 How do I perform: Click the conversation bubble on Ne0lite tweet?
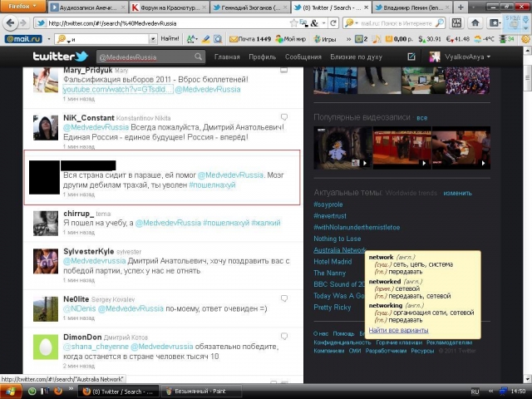pos(284,298)
